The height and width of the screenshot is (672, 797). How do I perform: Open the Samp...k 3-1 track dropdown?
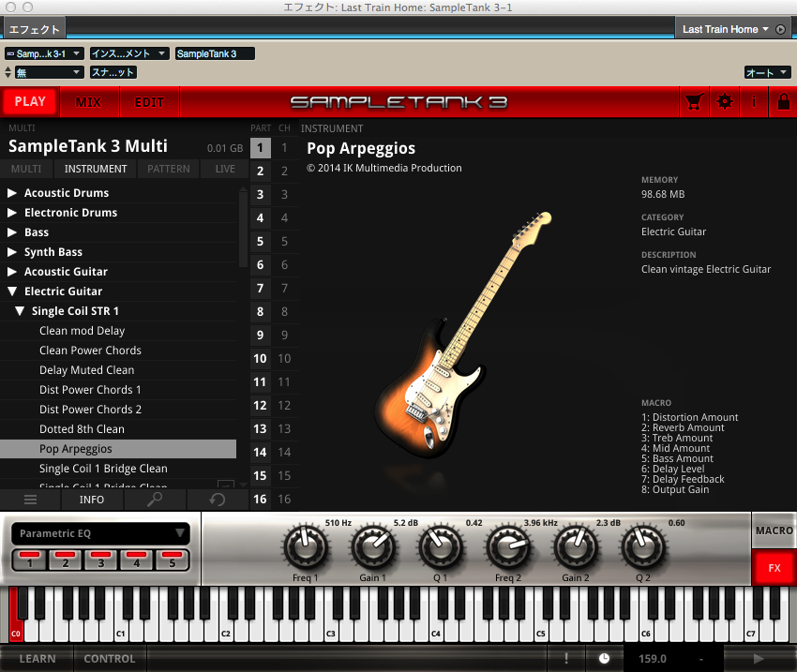click(44, 53)
